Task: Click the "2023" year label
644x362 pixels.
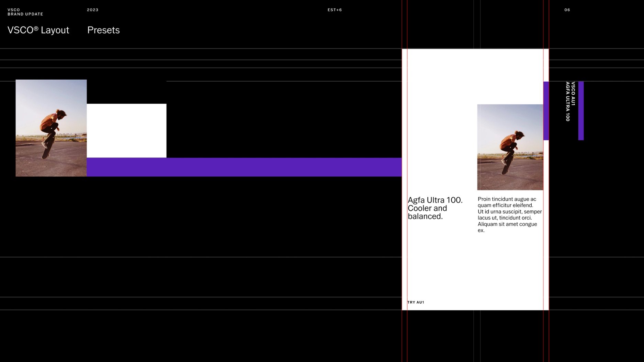Action: tap(93, 10)
